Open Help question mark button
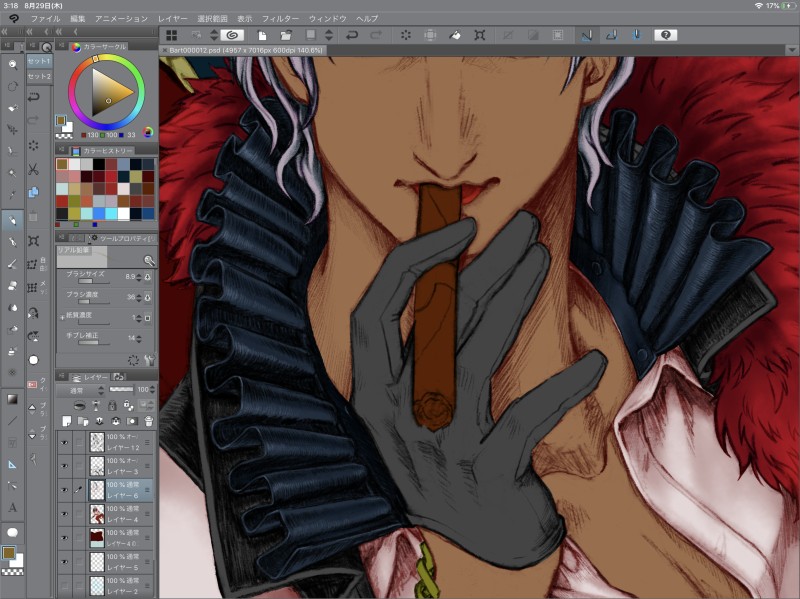Image resolution: width=800 pixels, height=599 pixels. (x=666, y=35)
